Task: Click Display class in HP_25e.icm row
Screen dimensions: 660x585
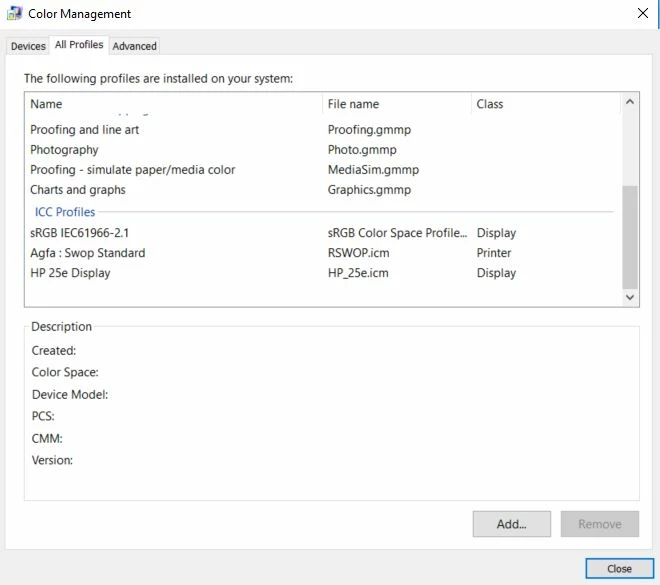Action: [496, 273]
